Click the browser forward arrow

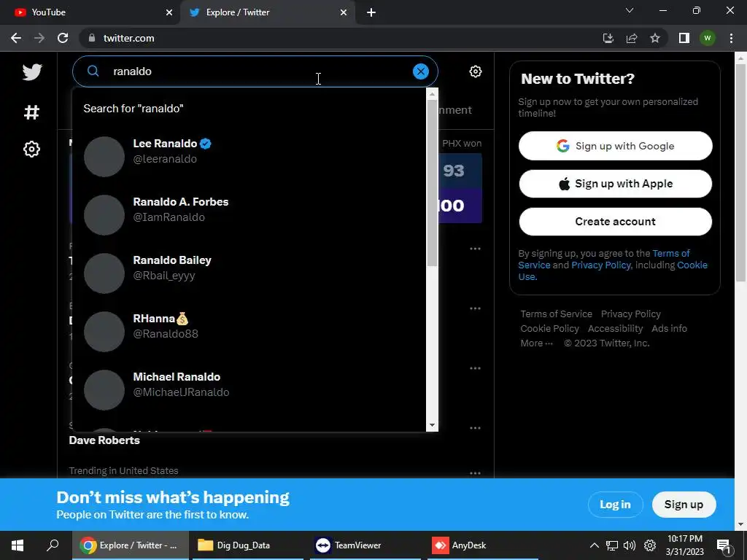click(x=39, y=38)
